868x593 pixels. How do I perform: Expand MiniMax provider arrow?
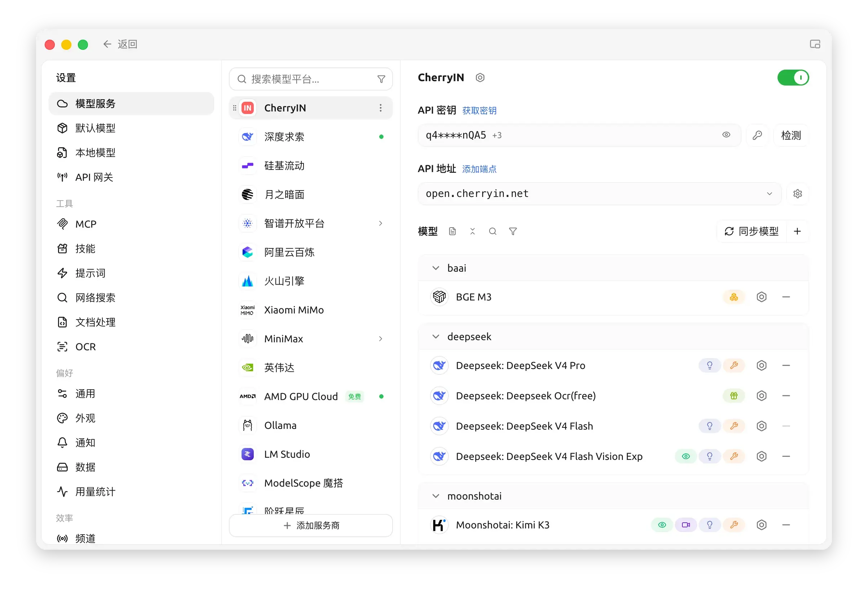coord(380,339)
